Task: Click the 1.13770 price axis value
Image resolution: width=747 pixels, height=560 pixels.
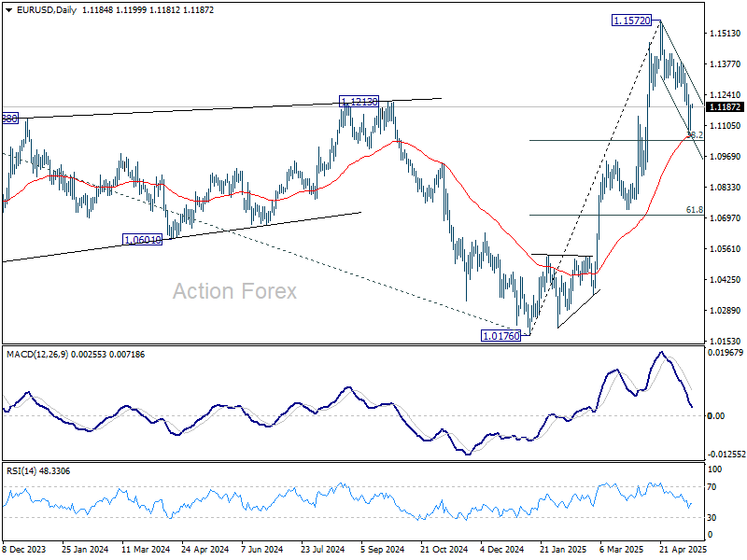Action: 726,63
